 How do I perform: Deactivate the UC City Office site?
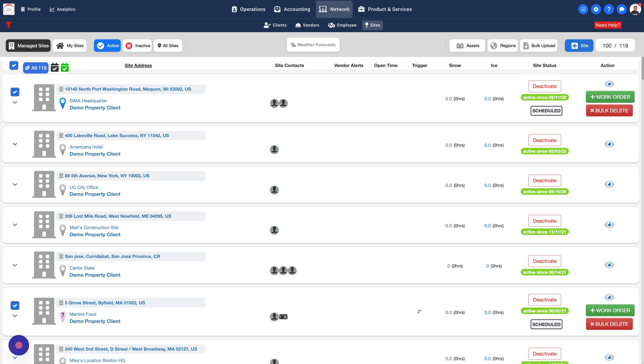click(544, 180)
